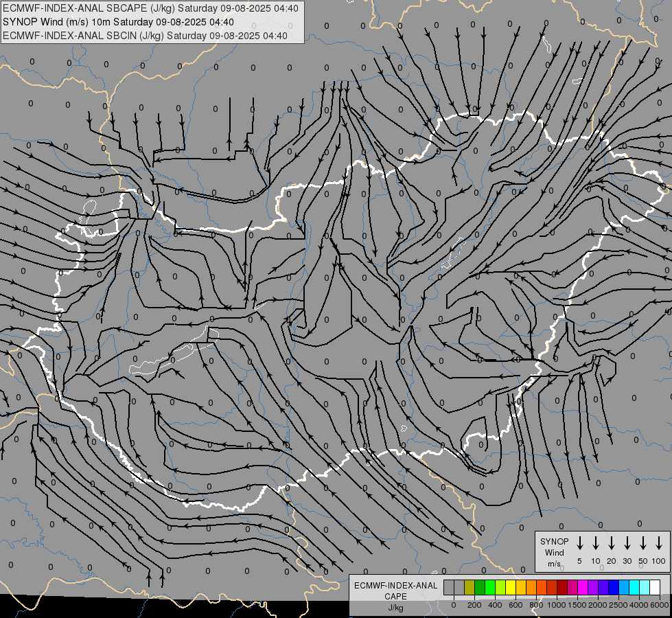This screenshot has width=672, height=618.
Task: Pick the pale cyan CAPE swatch
Action: point(644,587)
